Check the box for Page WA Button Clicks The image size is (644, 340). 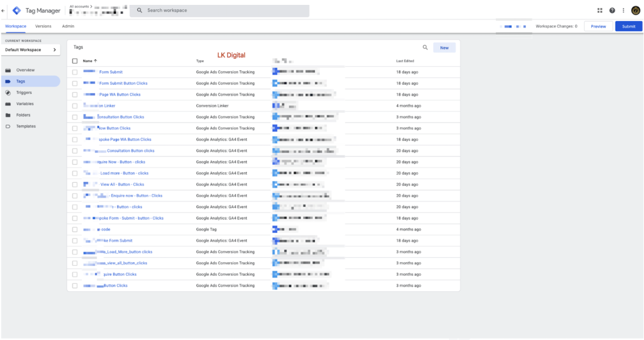(x=75, y=95)
